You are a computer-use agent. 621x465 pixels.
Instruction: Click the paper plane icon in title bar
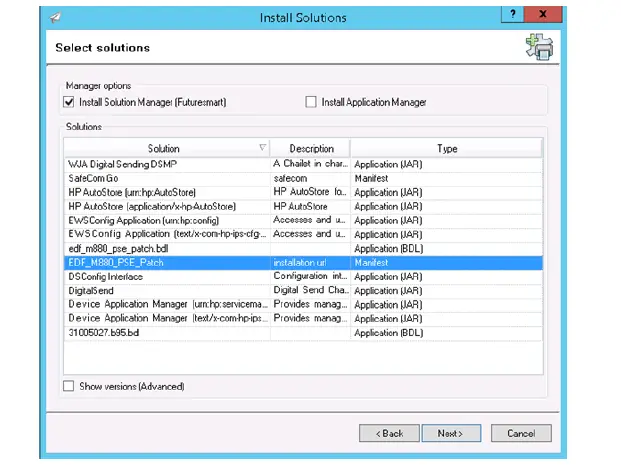55,17
